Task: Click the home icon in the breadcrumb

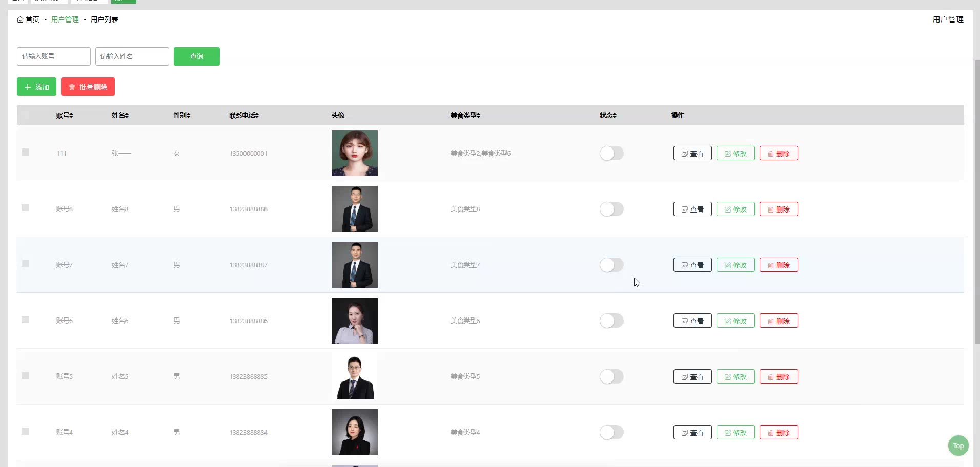Action: [20, 19]
